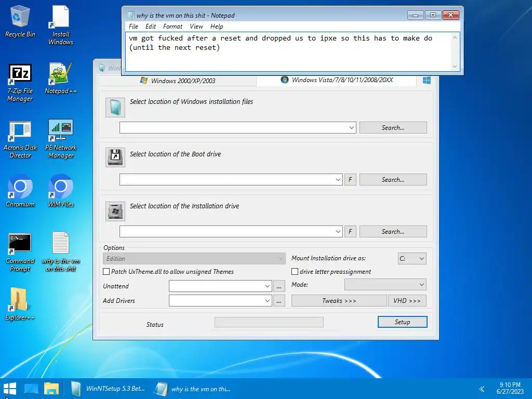
Task: Click Notepad scrollbar up arrow
Action: 455,37
